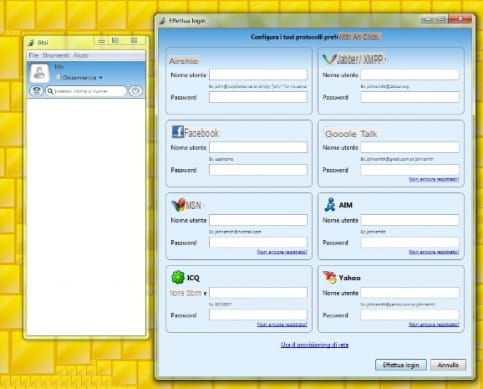Click the call history clock button in Jitsi
483x389 pixels.
tap(135, 91)
